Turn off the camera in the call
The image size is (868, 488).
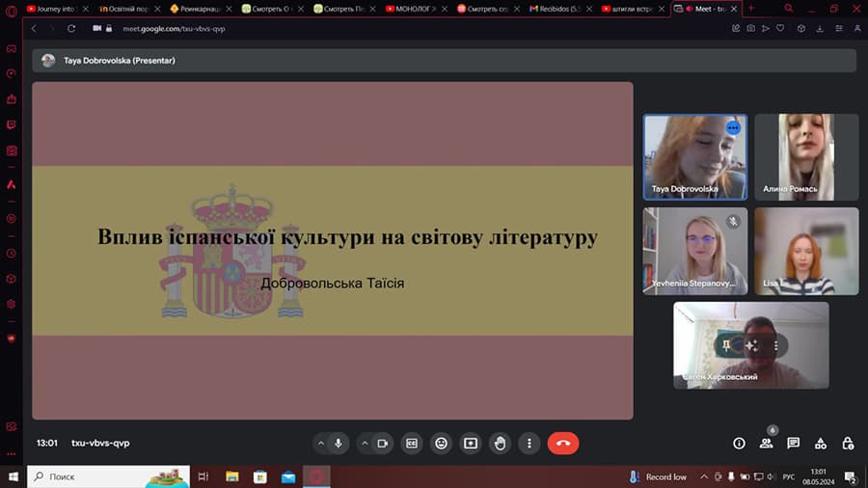pyautogui.click(x=382, y=444)
